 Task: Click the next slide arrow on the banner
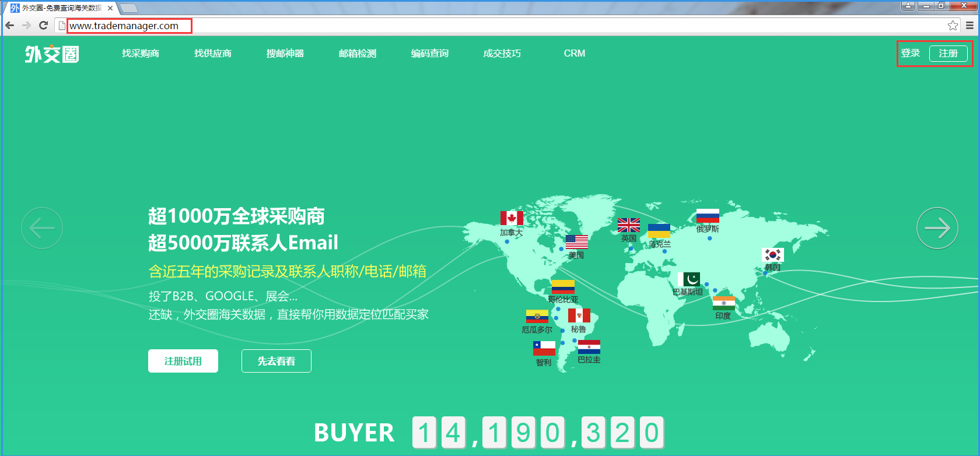click(x=937, y=228)
